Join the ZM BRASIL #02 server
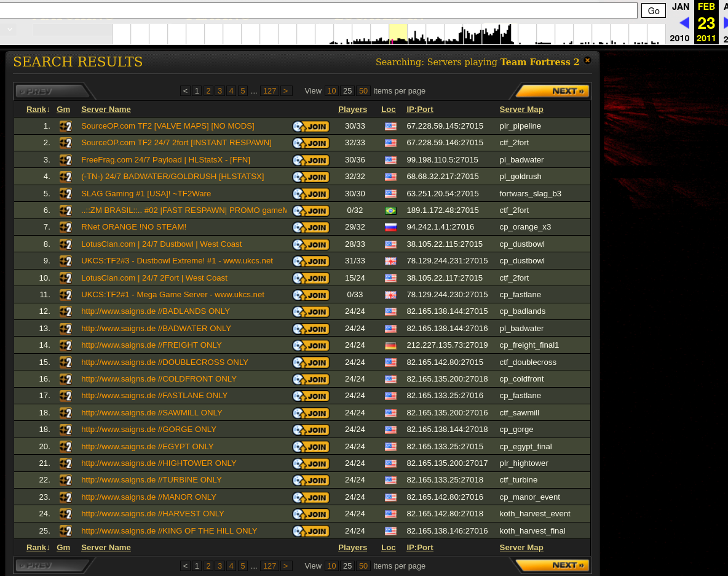The height and width of the screenshot is (576, 728). [311, 210]
